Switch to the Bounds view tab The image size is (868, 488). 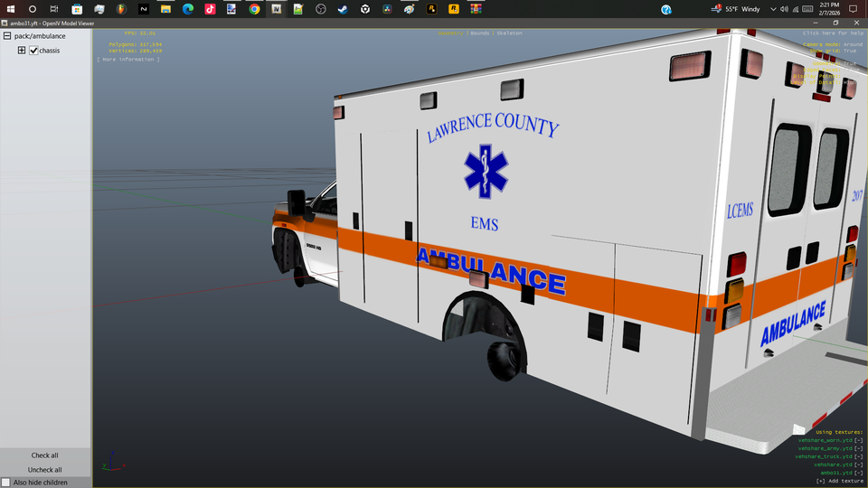click(481, 33)
